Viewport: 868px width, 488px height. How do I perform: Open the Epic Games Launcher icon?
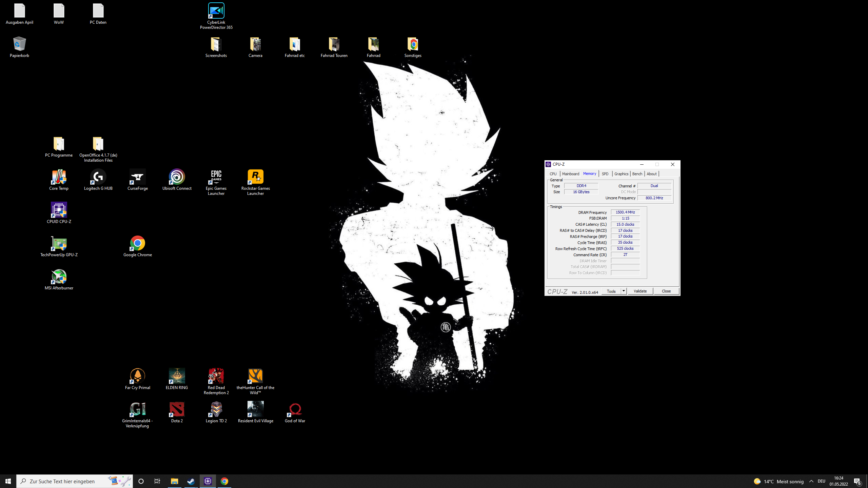[216, 177]
